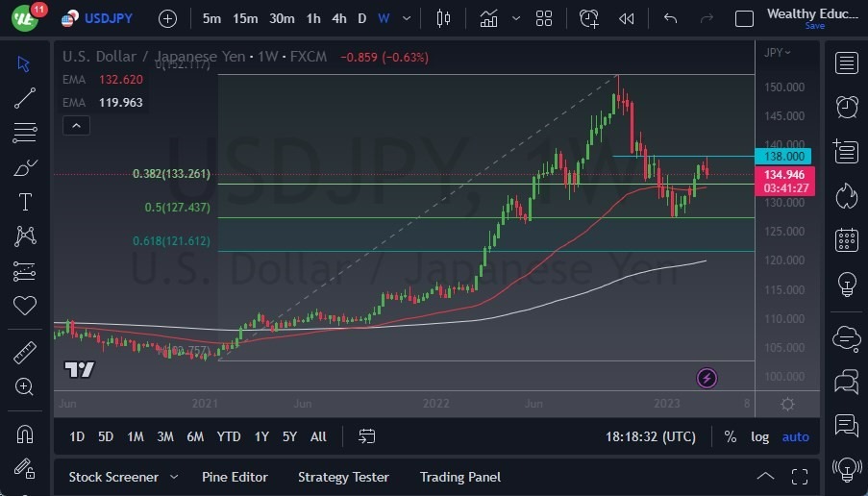Open the alerts alarm clock panel
This screenshot has height=496, width=868.
(847, 107)
